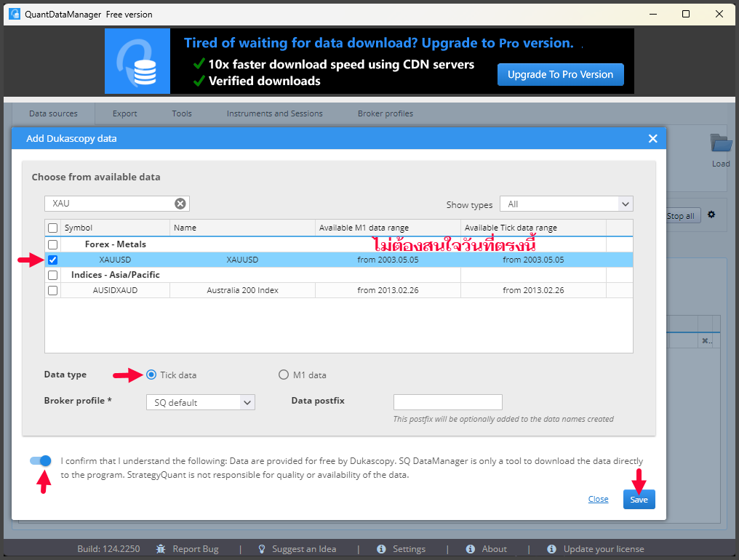Sort by the Name column header

click(x=242, y=228)
